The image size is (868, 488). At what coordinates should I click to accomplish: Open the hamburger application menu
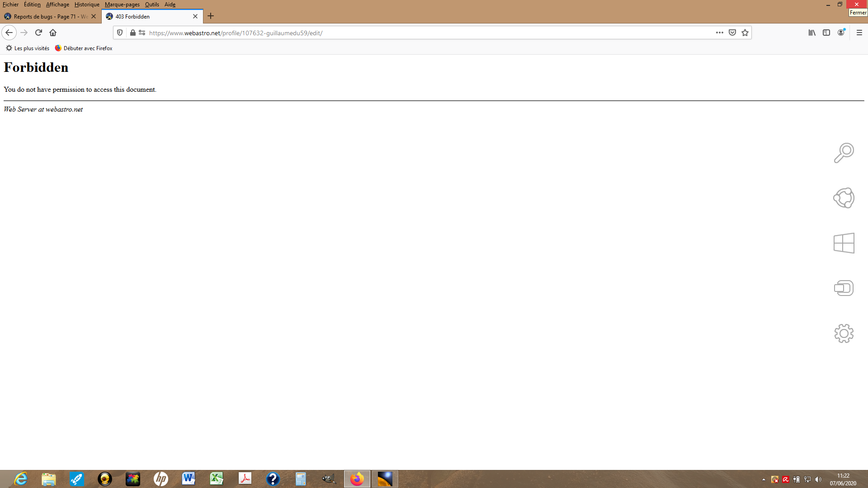(x=859, y=33)
